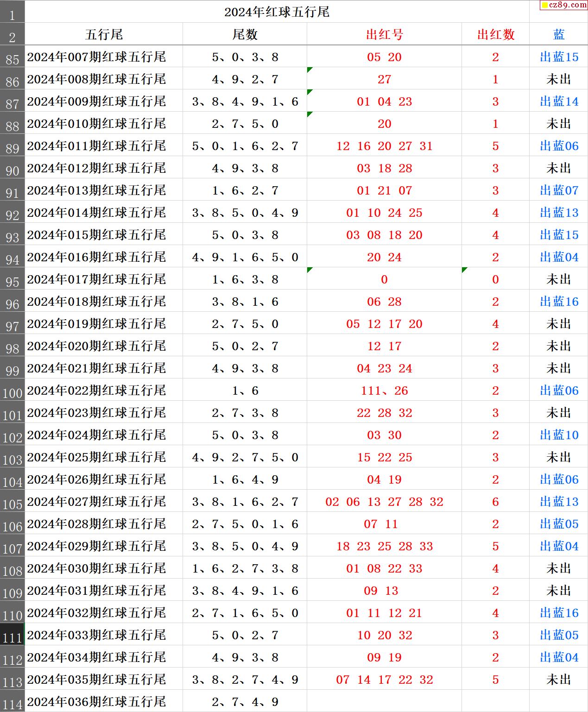Image resolution: width=588 pixels, height=712 pixels.
Task: Click the 五行尾 column header cell
Action: coord(104,35)
